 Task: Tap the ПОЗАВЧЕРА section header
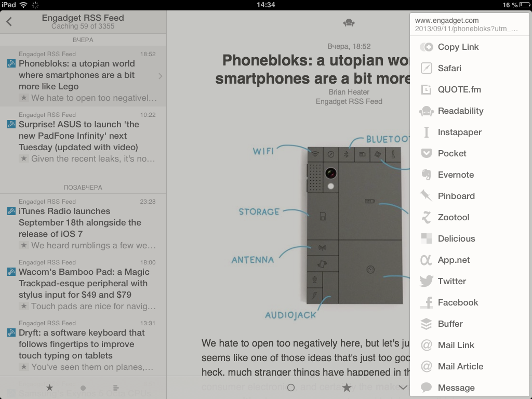pos(83,187)
